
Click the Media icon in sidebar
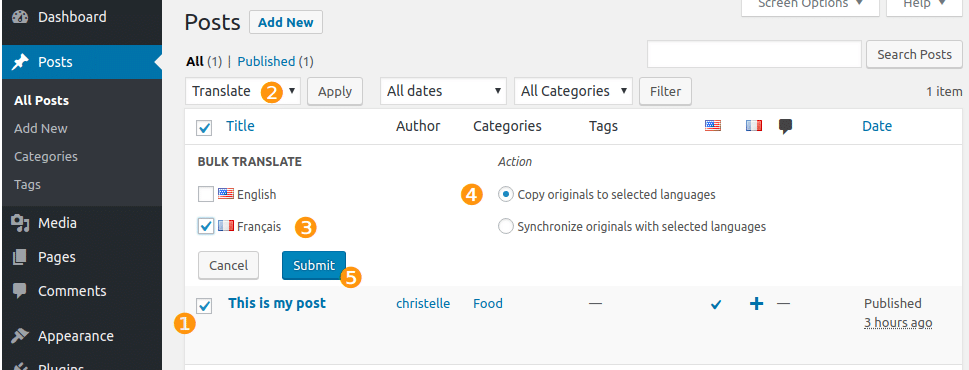click(20, 223)
